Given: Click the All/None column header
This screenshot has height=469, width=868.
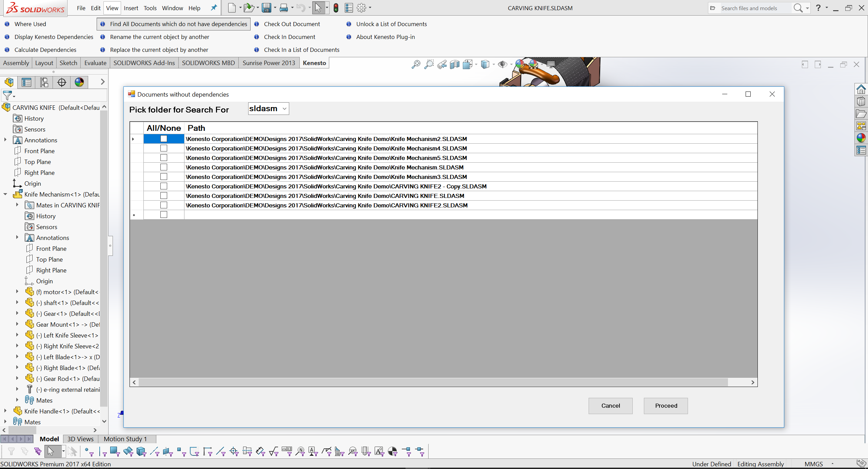Looking at the screenshot, I should point(164,128).
